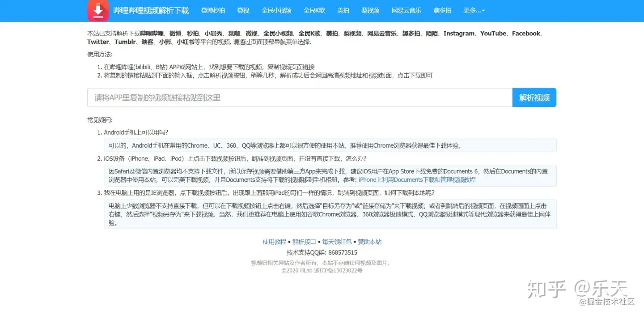The height and width of the screenshot is (315, 644).
Task: Open the 美拍 download page
Action: 343,10
